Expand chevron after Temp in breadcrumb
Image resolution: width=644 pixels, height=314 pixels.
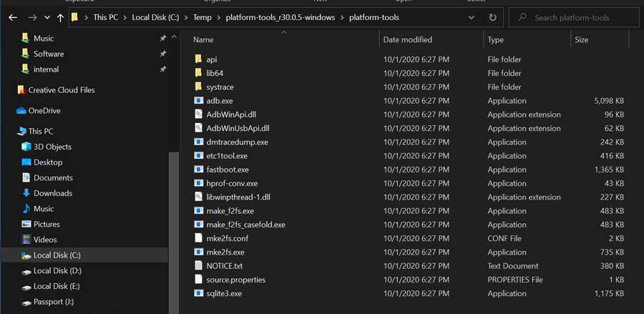click(x=218, y=18)
